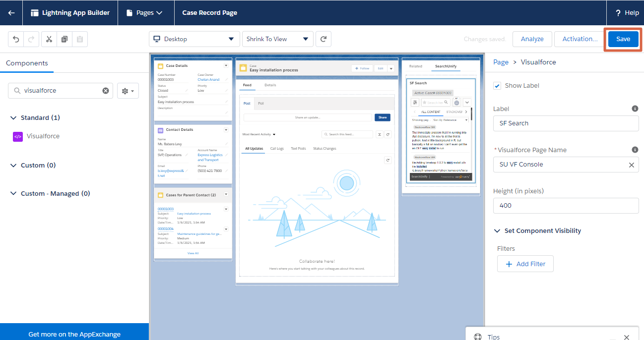Clear the visualforce search text

point(106,91)
